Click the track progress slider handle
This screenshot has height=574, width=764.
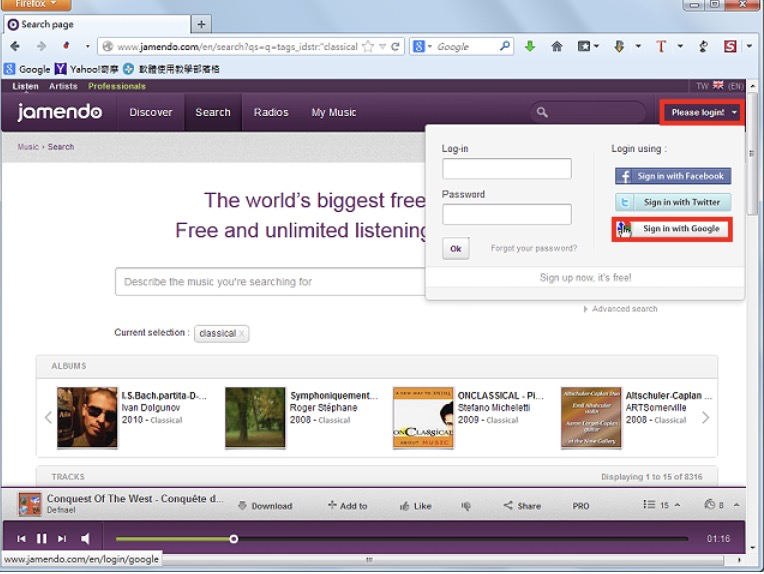point(234,539)
